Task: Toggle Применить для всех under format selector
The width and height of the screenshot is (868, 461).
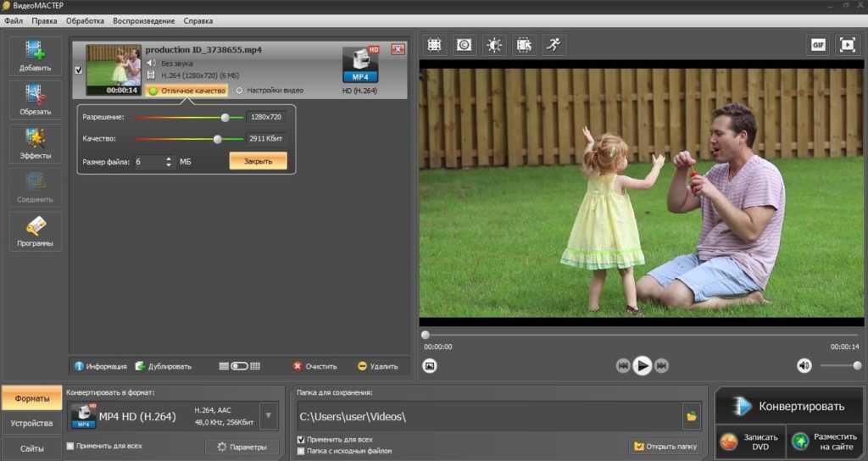Action: [70, 446]
